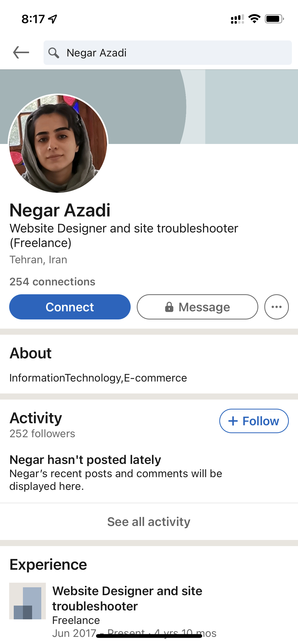Image resolution: width=298 pixels, height=644 pixels.
Task: Open the Freelance company logo placeholder
Action: [x=28, y=601]
